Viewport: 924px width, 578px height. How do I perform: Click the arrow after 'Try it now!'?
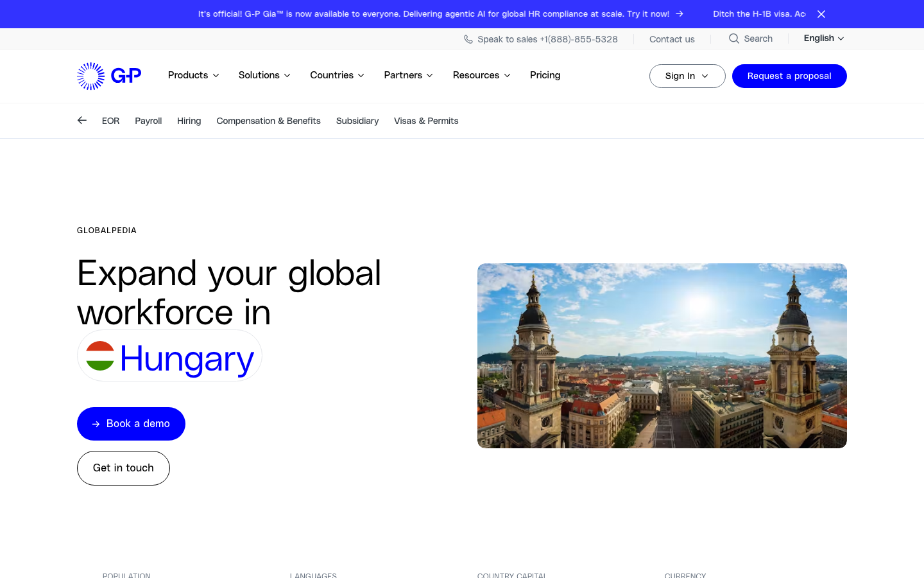[x=680, y=13]
